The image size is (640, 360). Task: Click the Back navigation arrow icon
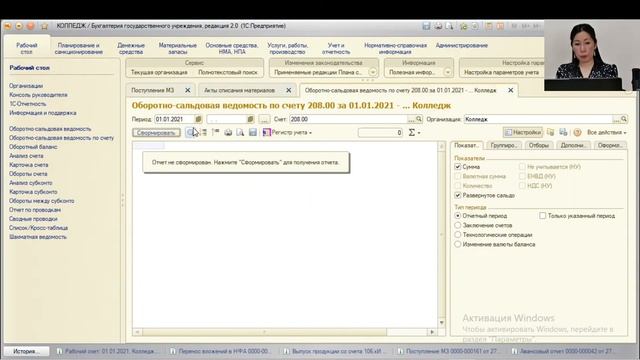[x=19, y=26]
